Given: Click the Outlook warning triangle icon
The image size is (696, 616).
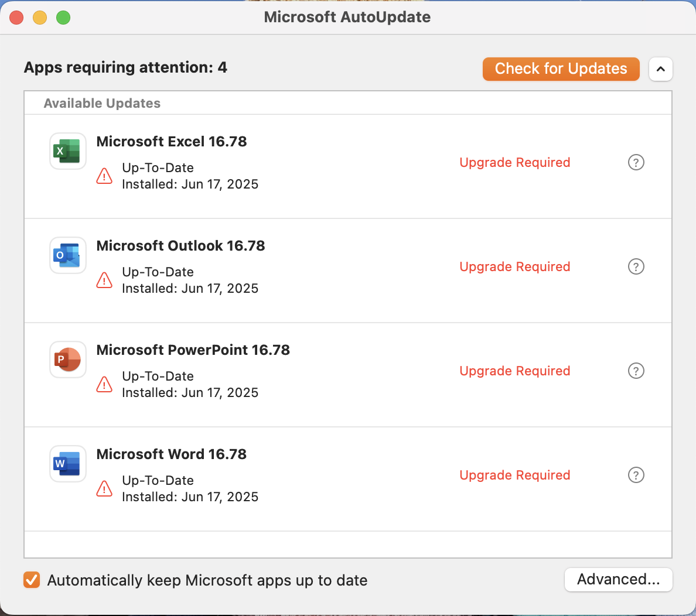Looking at the screenshot, I should (x=104, y=280).
